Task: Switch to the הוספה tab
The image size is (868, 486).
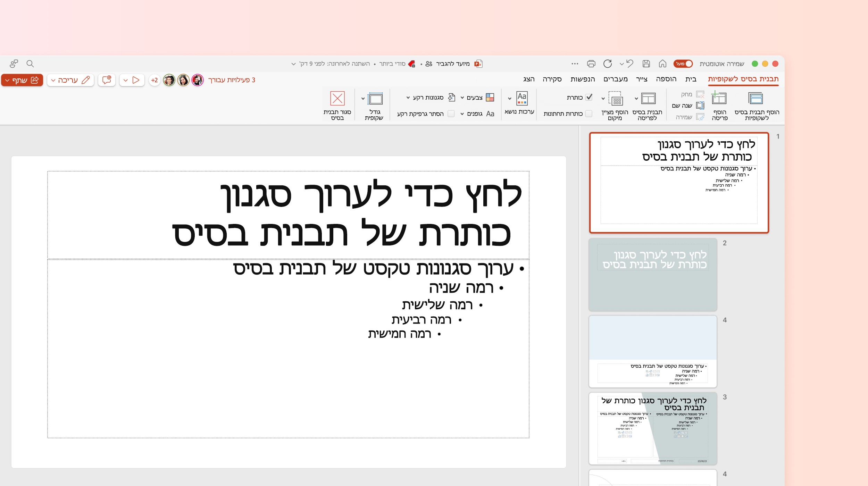Action: 666,79
